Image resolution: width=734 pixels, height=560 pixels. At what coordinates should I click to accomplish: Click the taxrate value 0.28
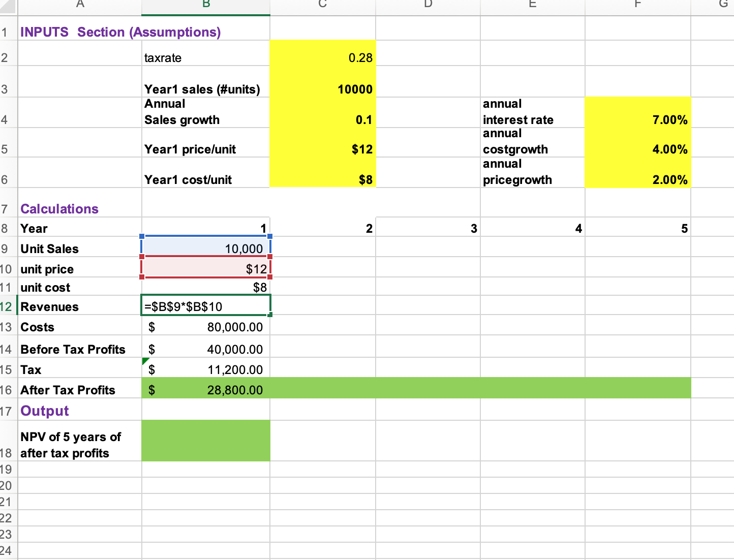(x=323, y=53)
